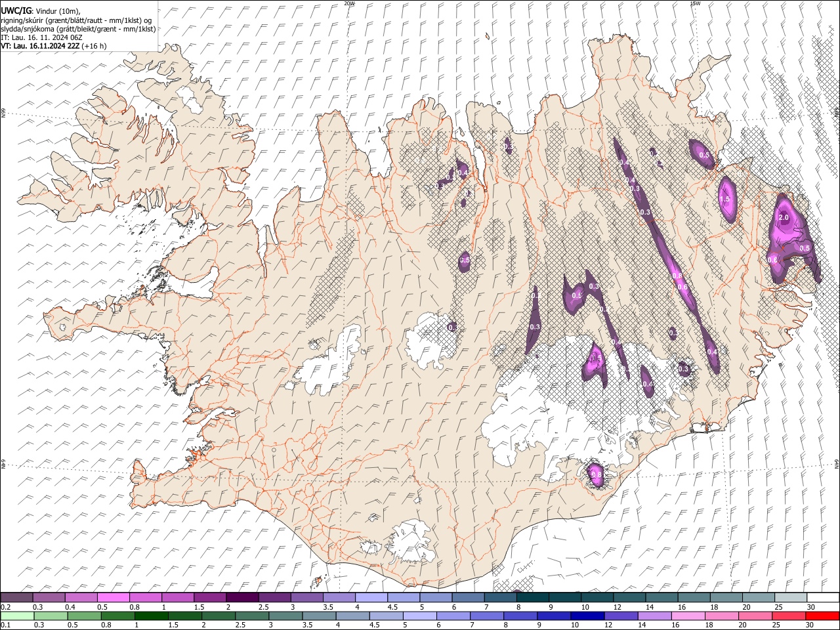This screenshot has width=840, height=630.
Task: Click the 30 value label in bottom legend row
Action: point(810,625)
